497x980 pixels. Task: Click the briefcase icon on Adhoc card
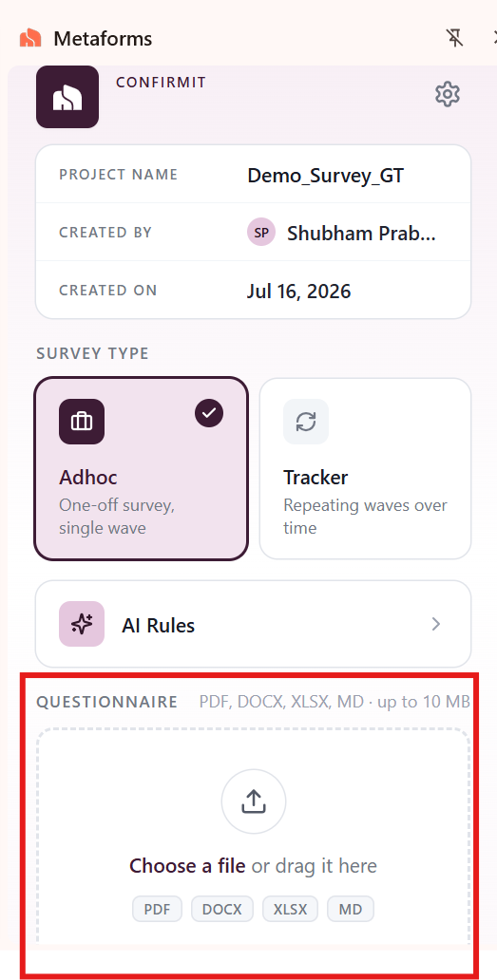82,422
